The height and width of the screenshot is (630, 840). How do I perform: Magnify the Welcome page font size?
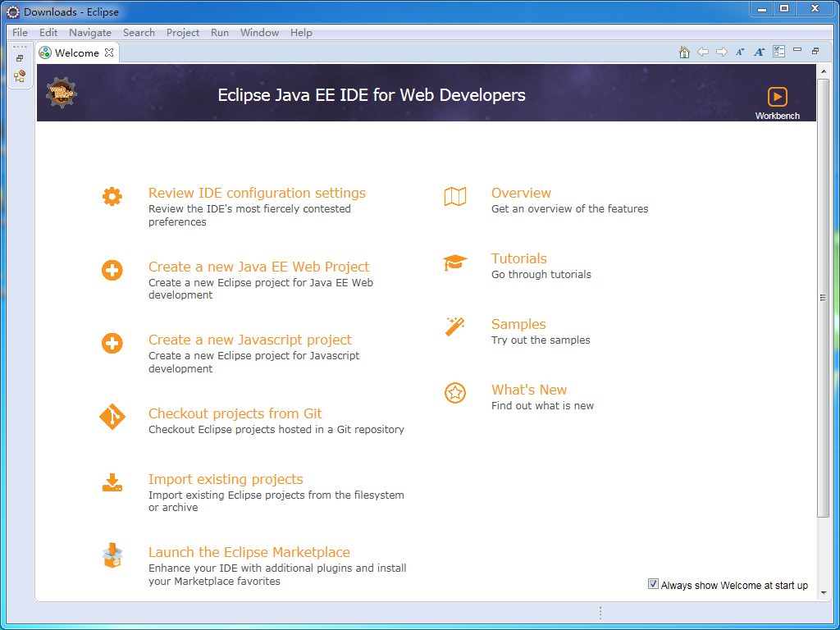(759, 52)
